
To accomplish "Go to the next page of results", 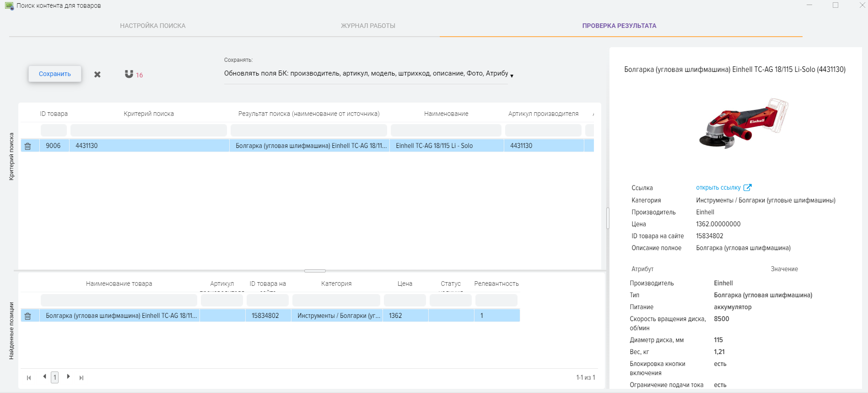I will pos(68,377).
